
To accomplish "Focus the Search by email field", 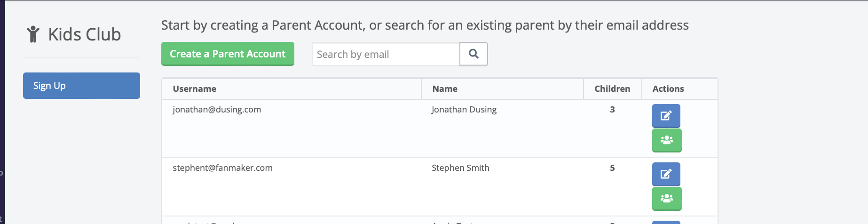I will click(386, 54).
